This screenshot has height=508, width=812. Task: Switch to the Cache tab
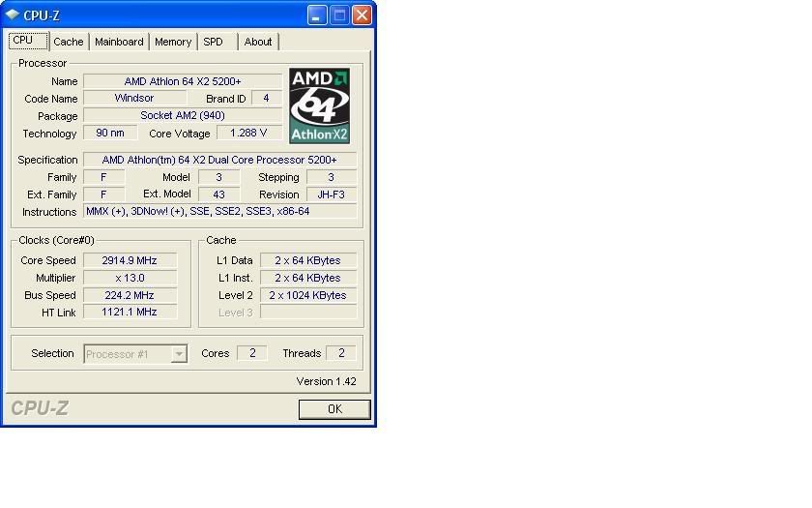coord(69,42)
